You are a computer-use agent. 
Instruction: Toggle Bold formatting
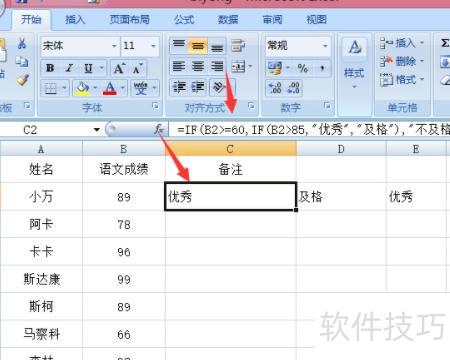click(50, 68)
